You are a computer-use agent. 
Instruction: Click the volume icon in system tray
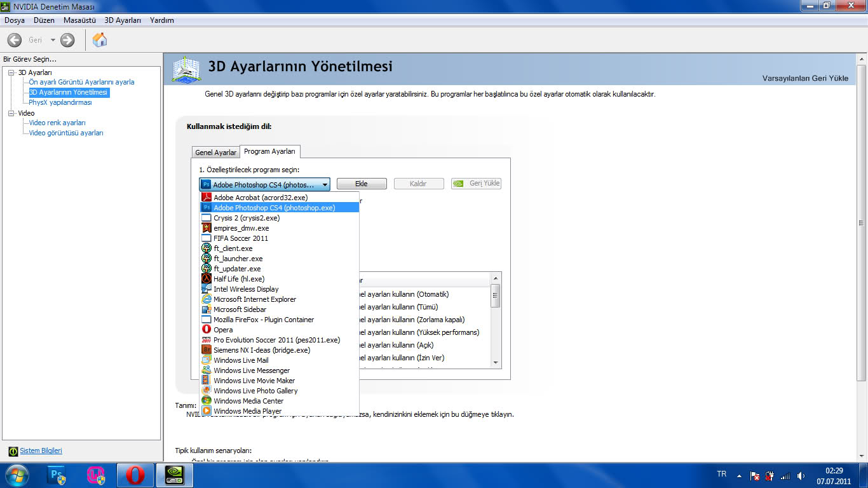click(801, 475)
